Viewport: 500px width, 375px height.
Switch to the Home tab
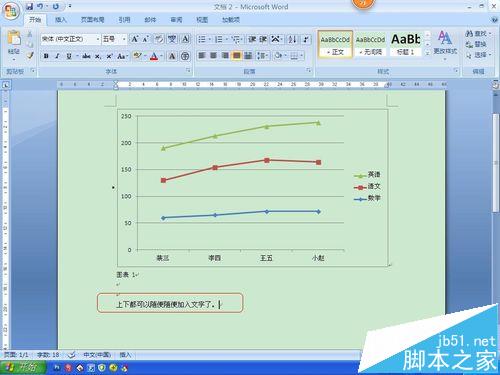[x=35, y=20]
